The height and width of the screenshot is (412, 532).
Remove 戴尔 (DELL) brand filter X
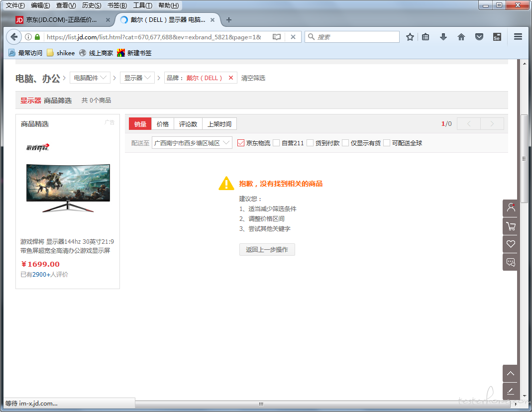click(231, 78)
